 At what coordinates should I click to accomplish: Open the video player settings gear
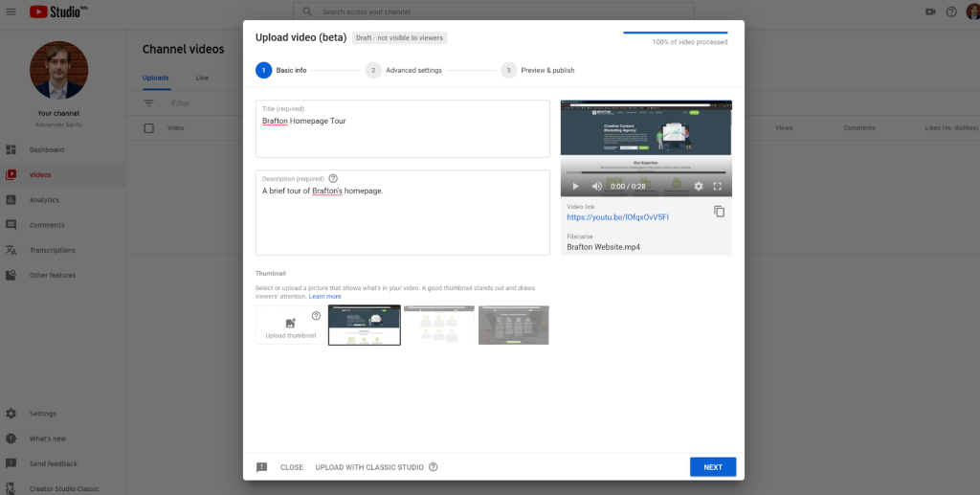[x=698, y=186]
